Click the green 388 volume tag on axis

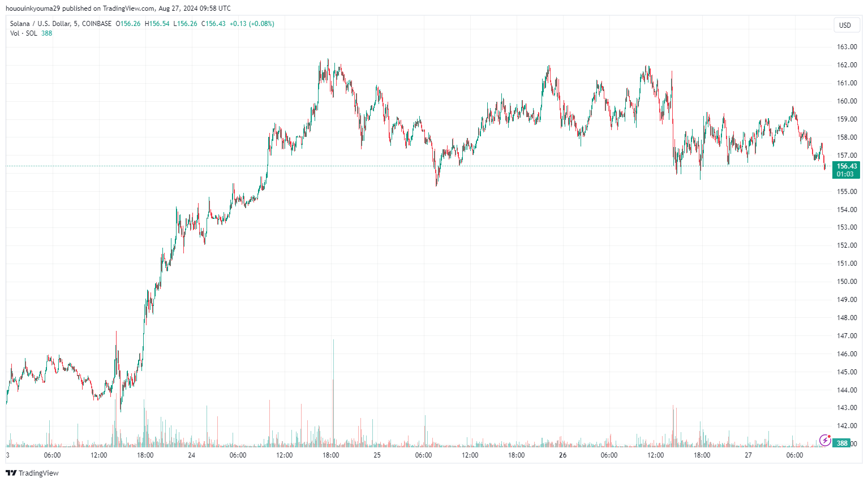(842, 443)
